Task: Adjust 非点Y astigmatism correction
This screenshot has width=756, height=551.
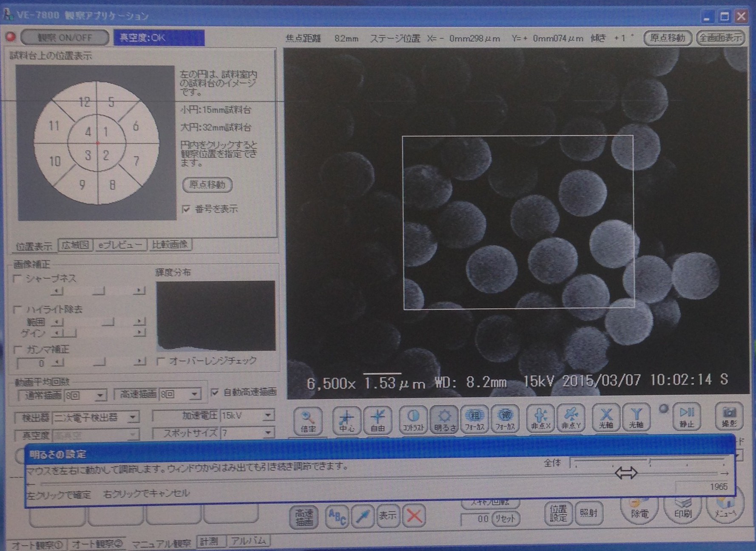Action: point(571,418)
